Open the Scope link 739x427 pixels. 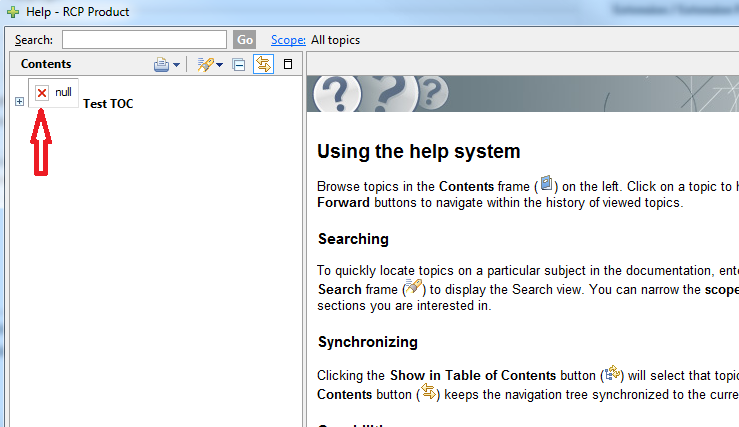coord(288,40)
